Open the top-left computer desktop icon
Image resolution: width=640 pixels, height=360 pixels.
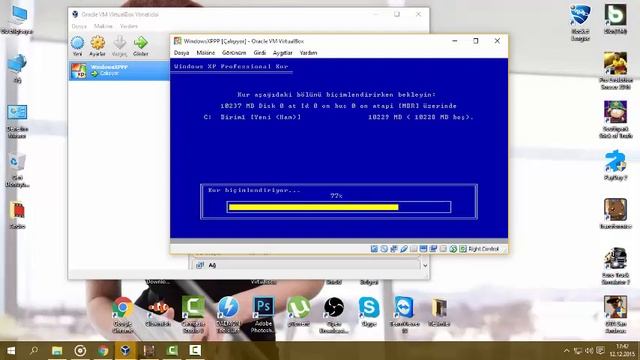(x=17, y=20)
